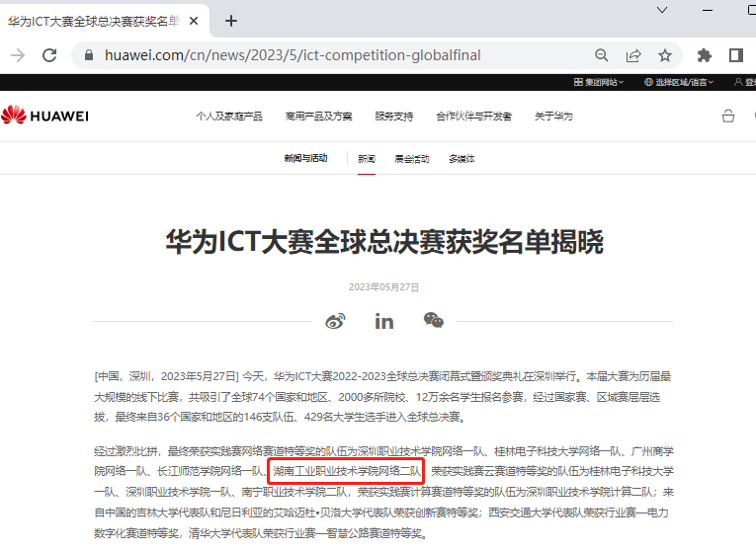The image size is (756, 552).
Task: Share article on Weibo
Action: pos(336,321)
